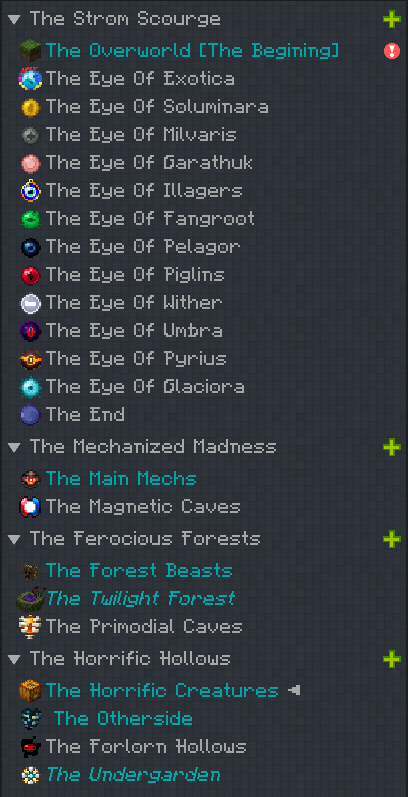Click the grass block icon beside The Overworld

[30, 51]
